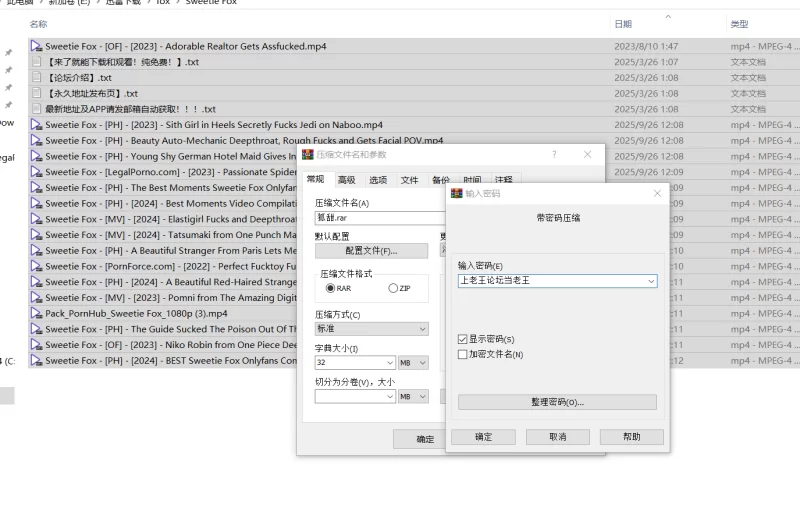Select the 最新地址及APP text file icon
This screenshot has height=518, width=800.
coord(37,109)
